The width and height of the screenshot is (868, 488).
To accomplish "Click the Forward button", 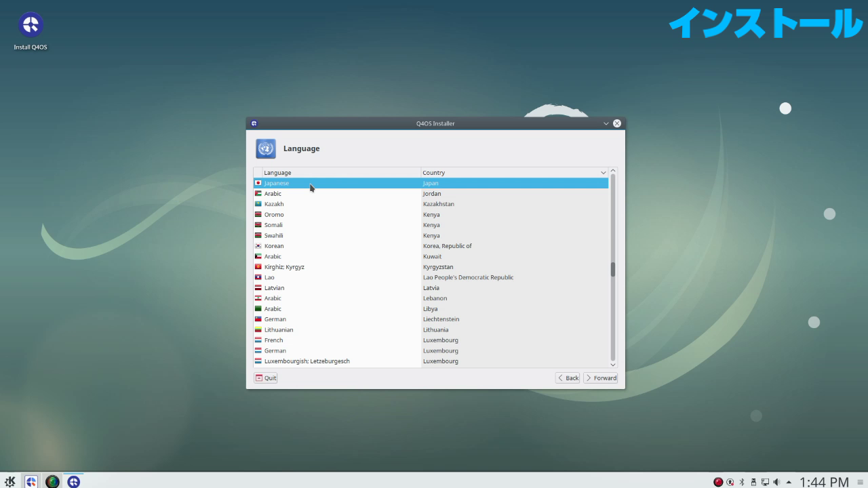I will pos(601,378).
